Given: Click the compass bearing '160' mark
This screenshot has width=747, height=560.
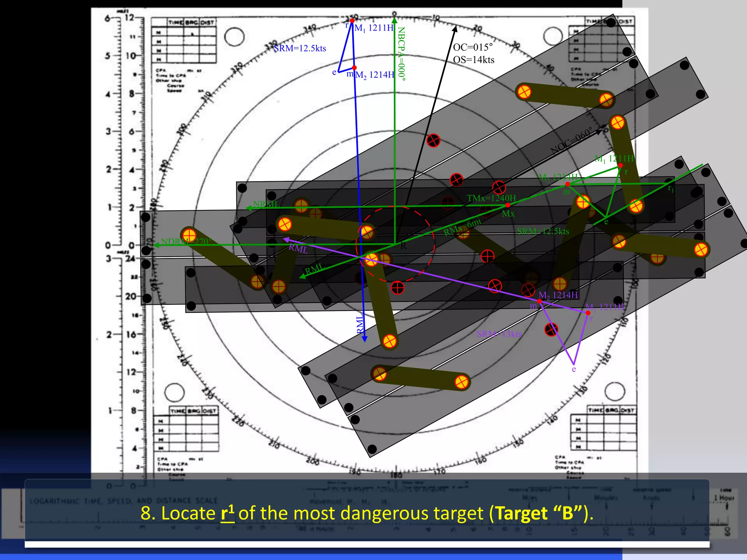Looking at the screenshot, I should point(481,460).
